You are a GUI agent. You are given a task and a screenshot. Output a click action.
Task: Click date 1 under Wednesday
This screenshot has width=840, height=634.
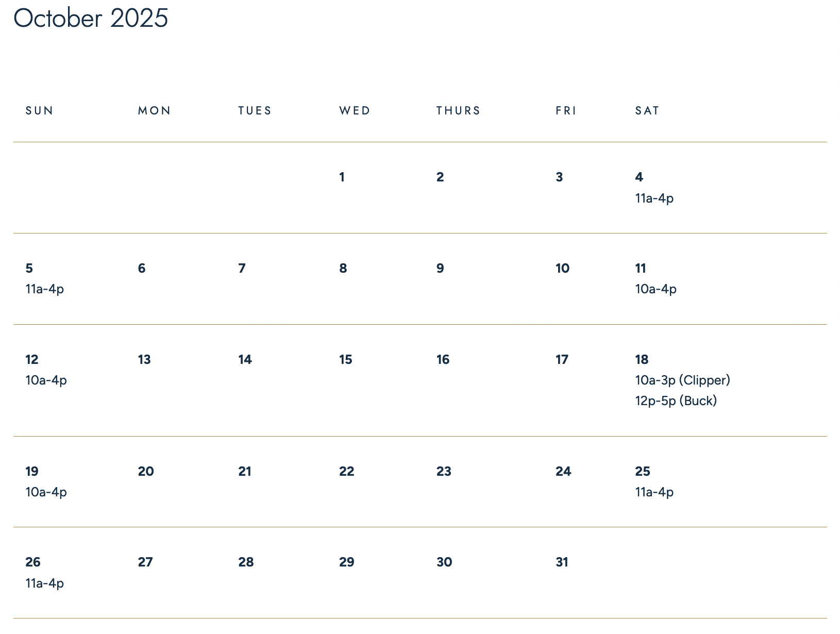pyautogui.click(x=342, y=177)
